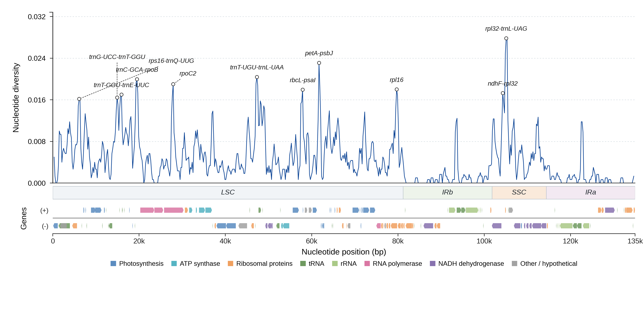
Task: Click the ndhF-rpl32 annotation label
Action: (x=503, y=83)
